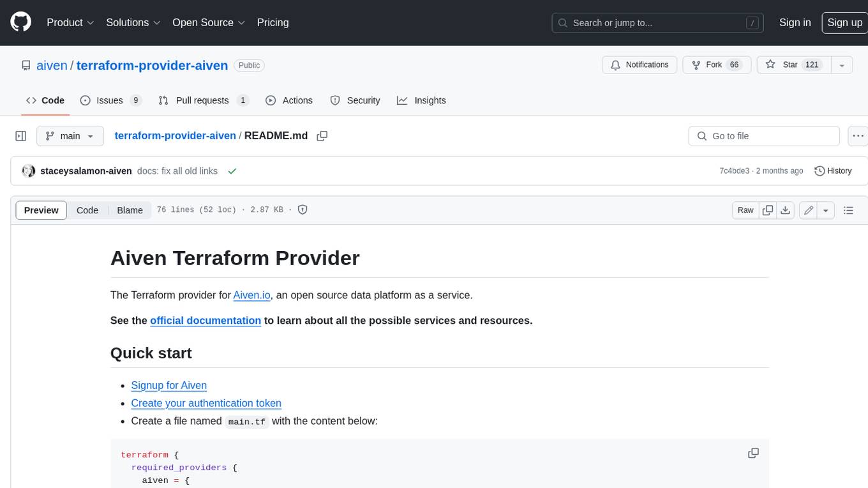Switch to the Code view
The image size is (868, 488).
(87, 210)
